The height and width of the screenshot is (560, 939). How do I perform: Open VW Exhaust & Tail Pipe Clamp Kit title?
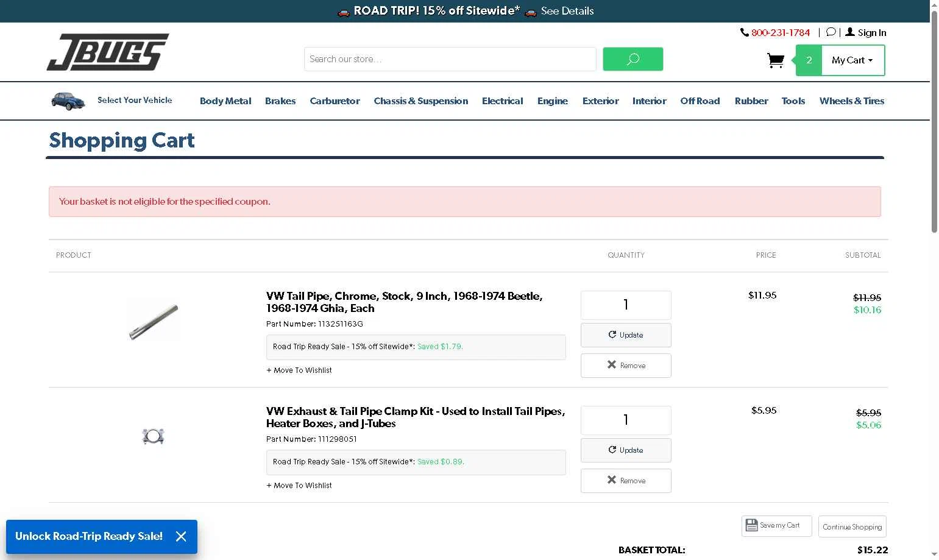point(416,417)
